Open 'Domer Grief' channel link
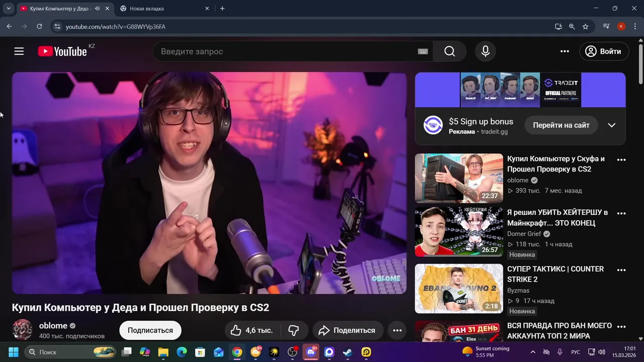The height and width of the screenshot is (362, 644). pyautogui.click(x=524, y=234)
